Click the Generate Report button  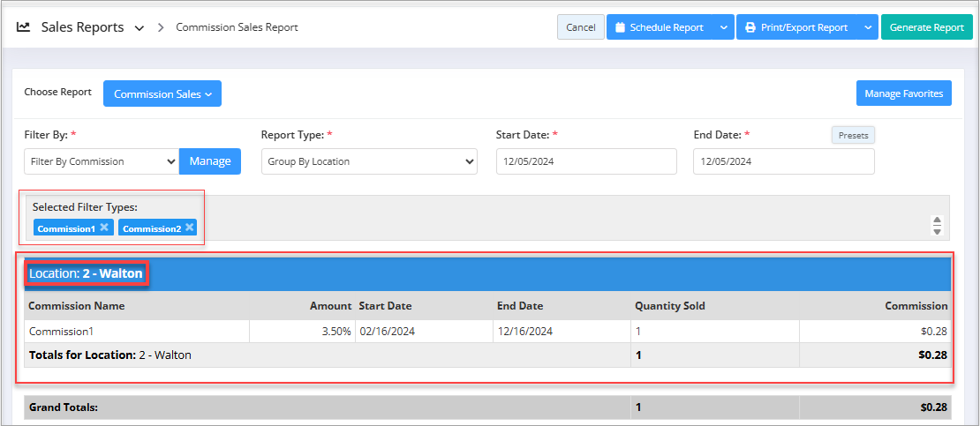[x=926, y=27]
